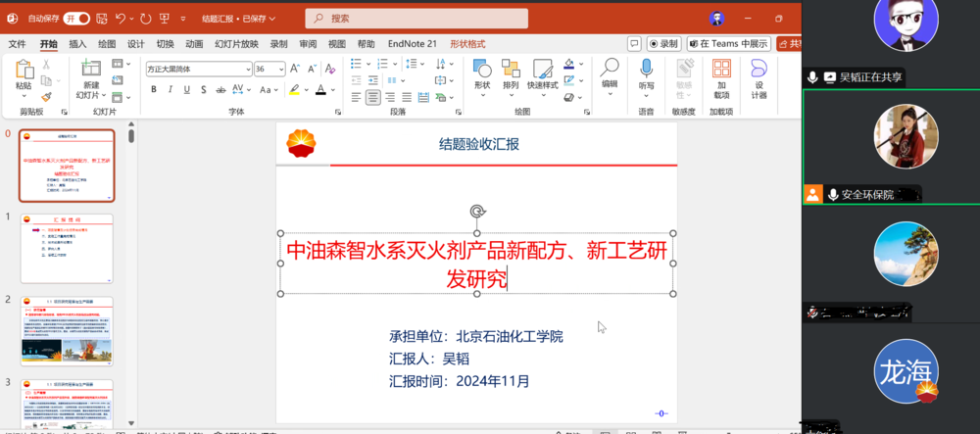Viewport: 980px width, 434px height.
Task: Click the account avatar in PowerPoint title bar
Action: pyautogui.click(x=717, y=19)
